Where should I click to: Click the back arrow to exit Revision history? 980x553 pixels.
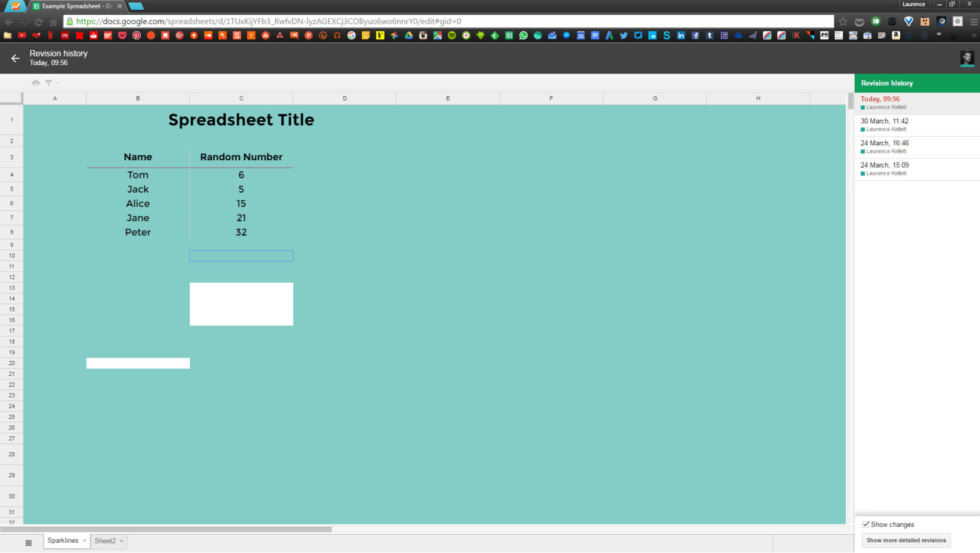tap(15, 58)
